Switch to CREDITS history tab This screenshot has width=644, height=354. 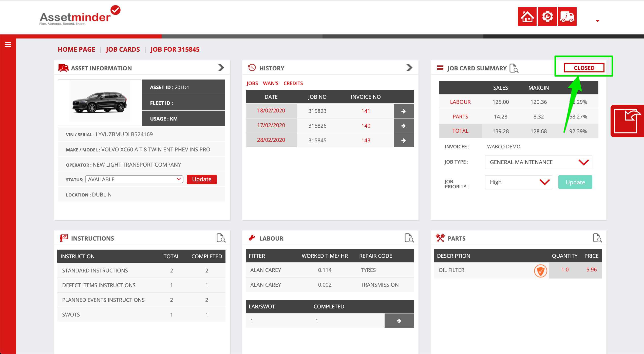(x=293, y=83)
